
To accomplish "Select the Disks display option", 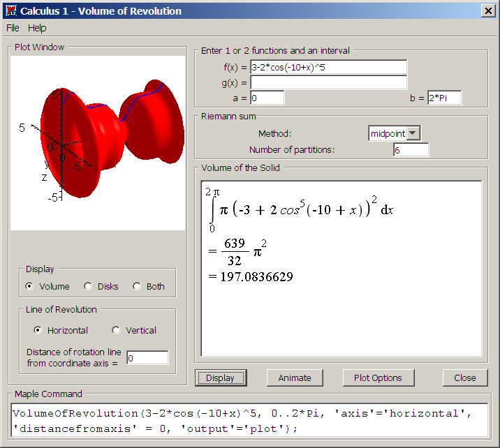I will (x=88, y=286).
